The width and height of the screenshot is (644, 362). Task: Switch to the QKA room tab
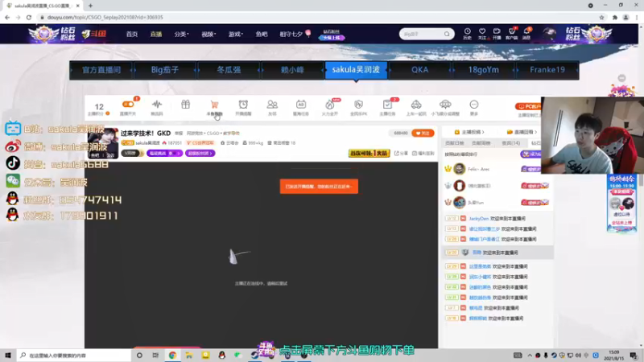click(419, 70)
